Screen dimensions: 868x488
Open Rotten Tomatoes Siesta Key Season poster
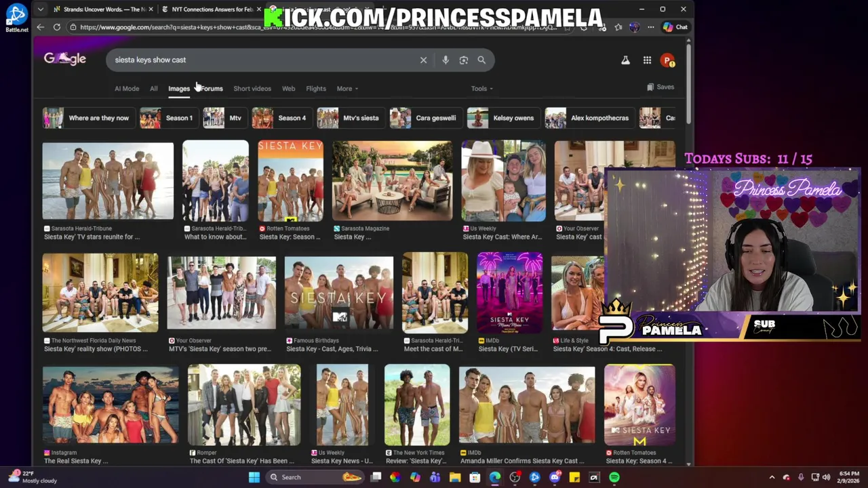point(290,181)
